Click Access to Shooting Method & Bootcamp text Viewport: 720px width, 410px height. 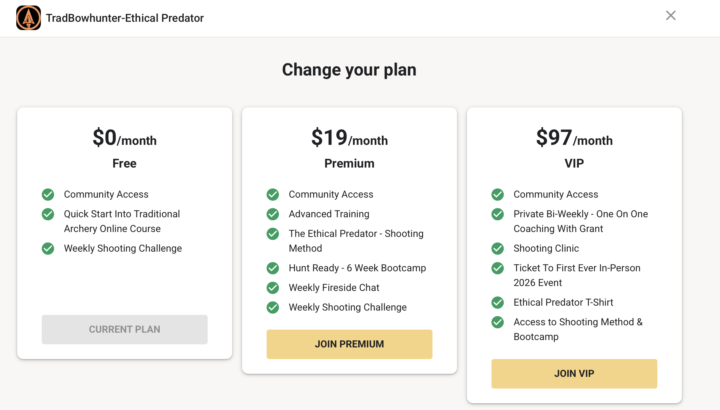pos(578,329)
